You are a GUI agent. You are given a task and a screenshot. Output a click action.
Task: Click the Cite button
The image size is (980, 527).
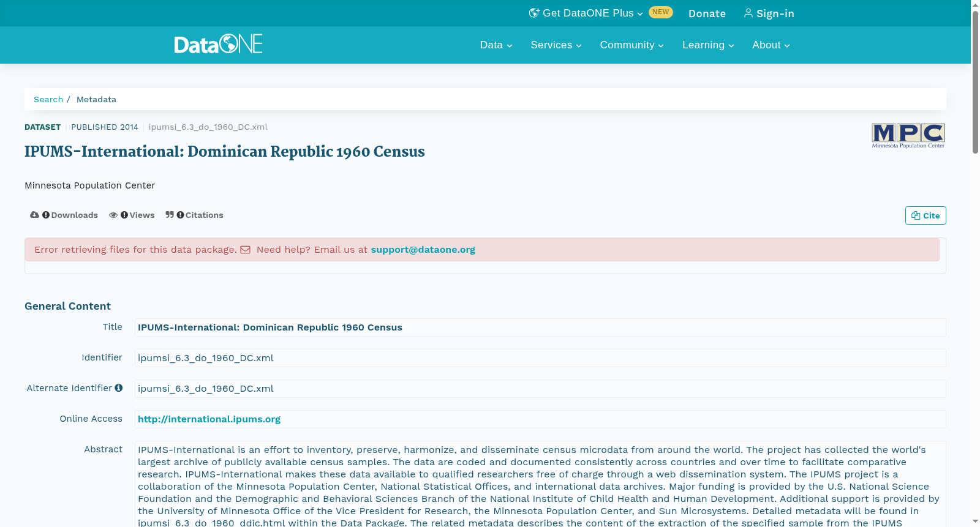tap(925, 215)
